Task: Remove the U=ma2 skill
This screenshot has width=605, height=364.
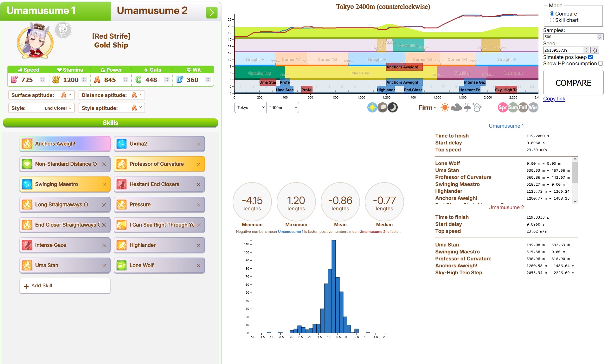Action: pos(198,144)
